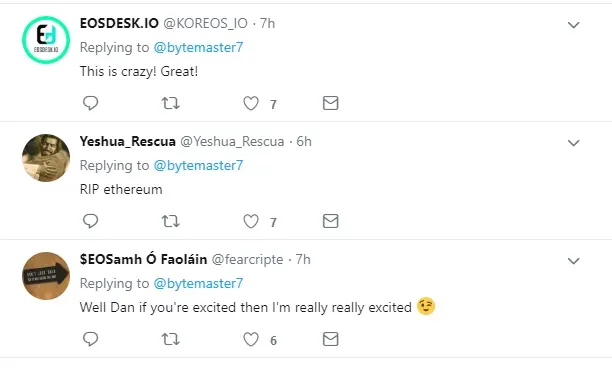This screenshot has width=612, height=368.
Task: Share 'RIP ethereum' tweet by message icon
Action: [x=331, y=221]
